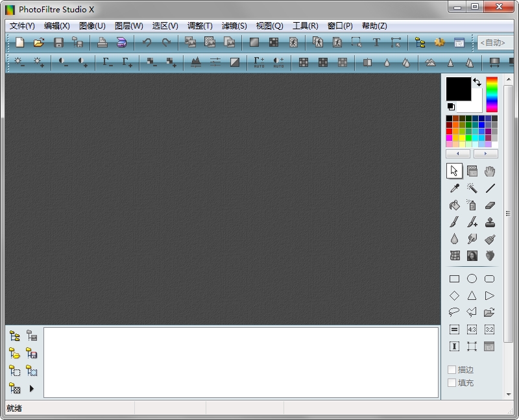Select the Clone Stamp tool
The width and height of the screenshot is (519, 420).
pyautogui.click(x=490, y=221)
